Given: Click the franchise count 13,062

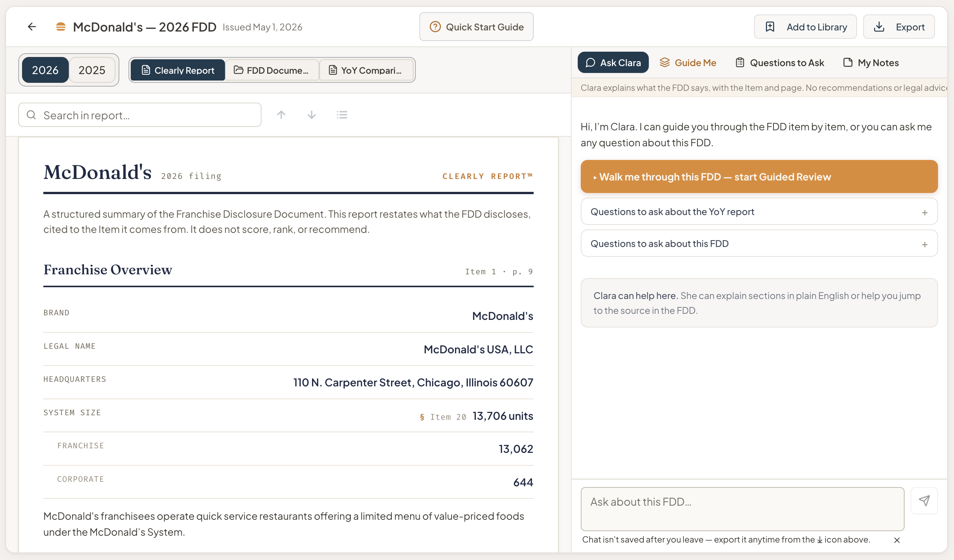Looking at the screenshot, I should click(516, 449).
